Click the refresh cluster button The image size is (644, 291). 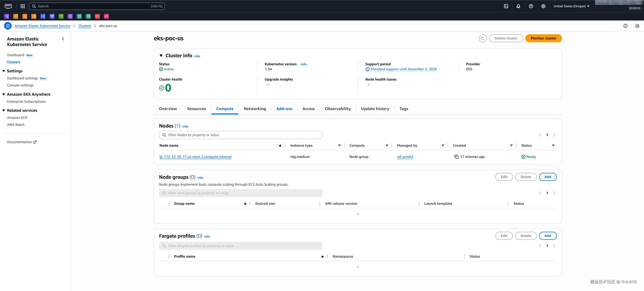tap(483, 38)
